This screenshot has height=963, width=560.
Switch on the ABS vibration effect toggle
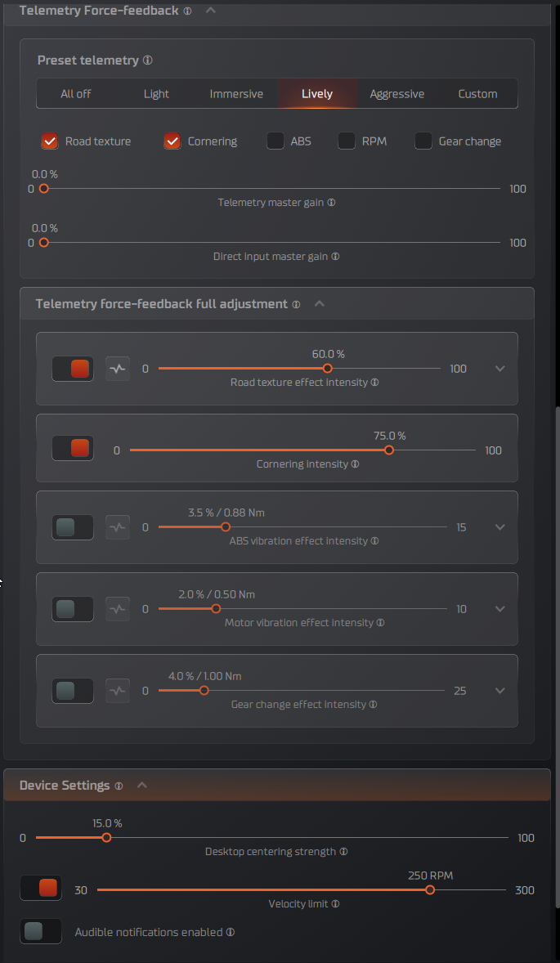click(x=73, y=527)
